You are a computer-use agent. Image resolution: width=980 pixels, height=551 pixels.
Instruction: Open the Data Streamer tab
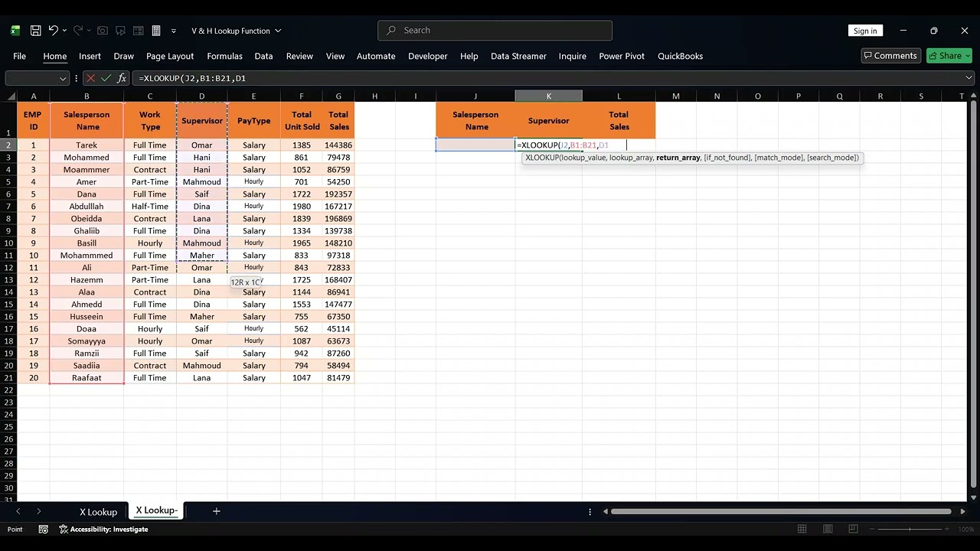(x=518, y=56)
